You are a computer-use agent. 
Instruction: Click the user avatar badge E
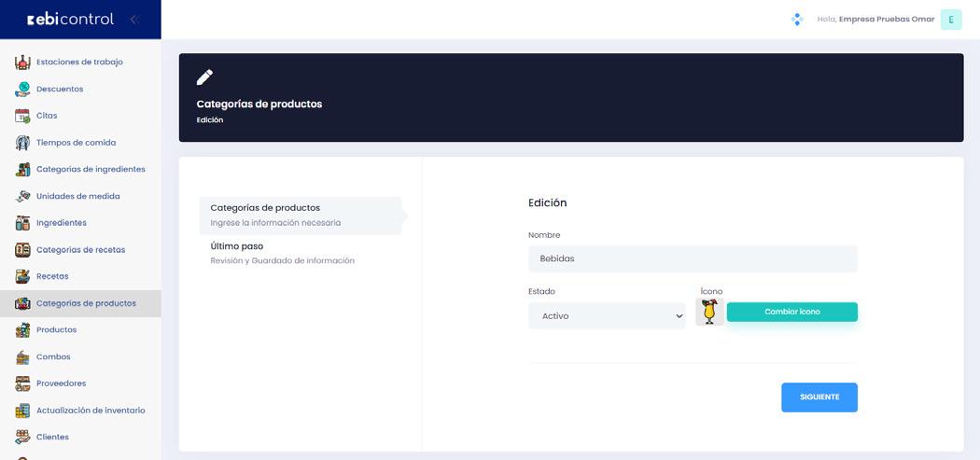951,20
